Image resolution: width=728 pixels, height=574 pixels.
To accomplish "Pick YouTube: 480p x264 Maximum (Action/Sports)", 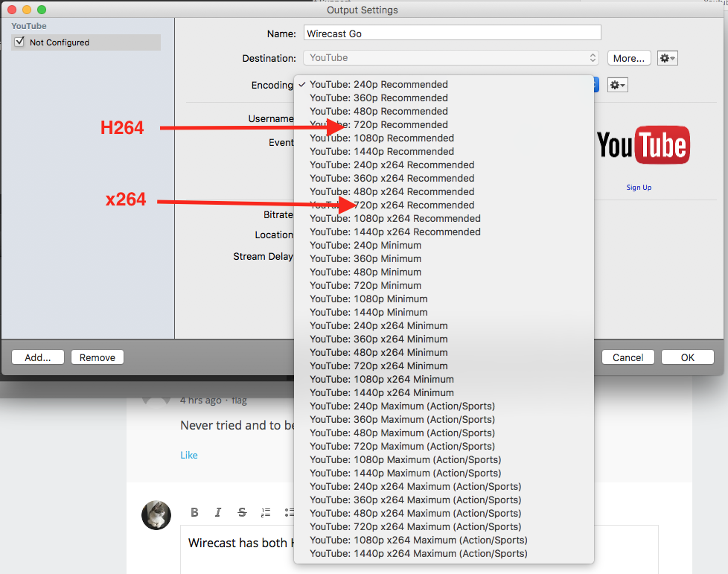I will [444, 514].
